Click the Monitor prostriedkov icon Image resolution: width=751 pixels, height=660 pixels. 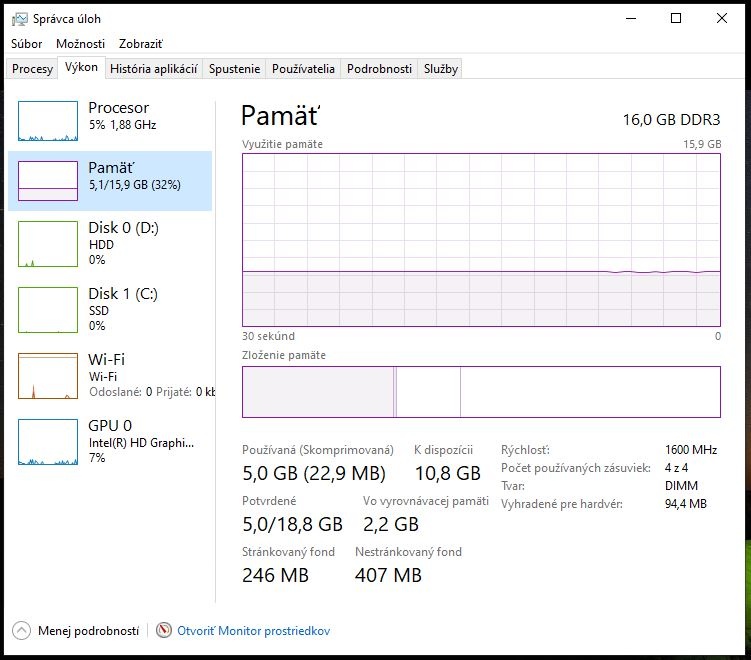coord(164,631)
